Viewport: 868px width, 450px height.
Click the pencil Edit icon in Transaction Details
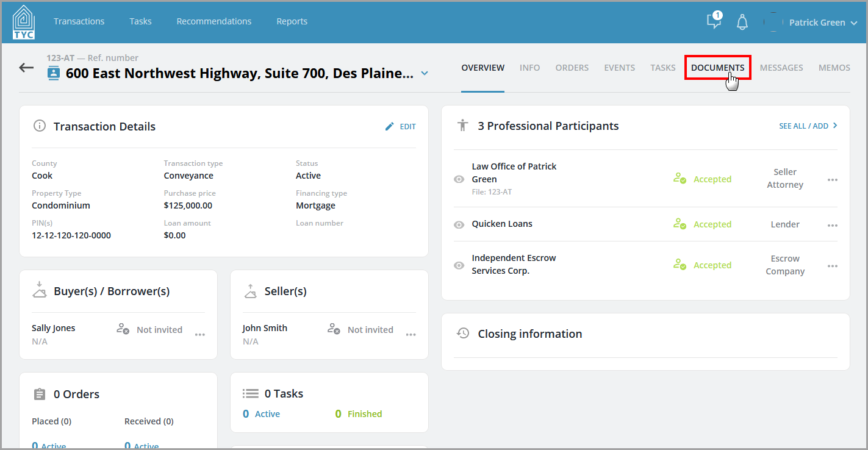point(390,126)
